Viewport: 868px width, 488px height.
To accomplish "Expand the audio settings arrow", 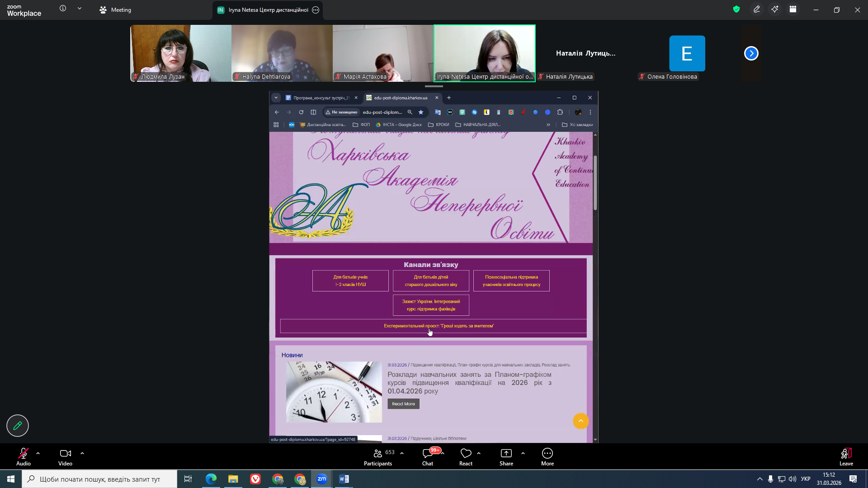I will pyautogui.click(x=38, y=453).
